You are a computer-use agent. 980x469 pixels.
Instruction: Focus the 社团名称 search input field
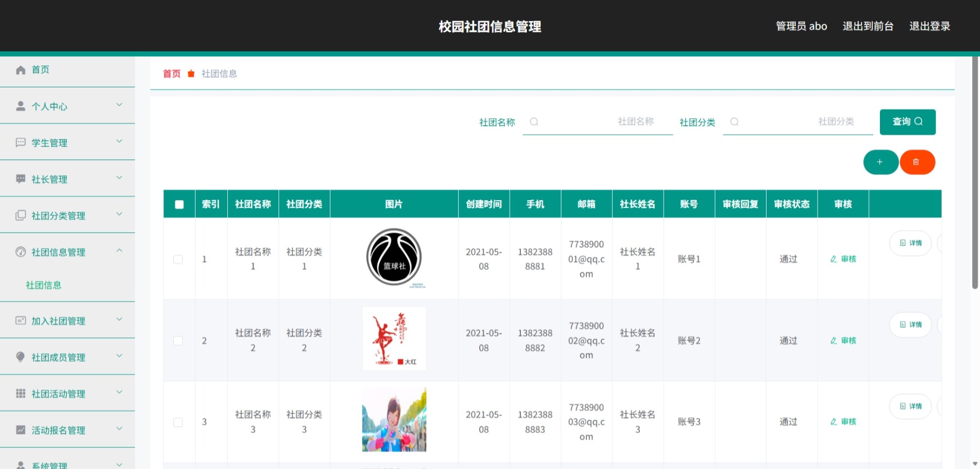click(598, 122)
